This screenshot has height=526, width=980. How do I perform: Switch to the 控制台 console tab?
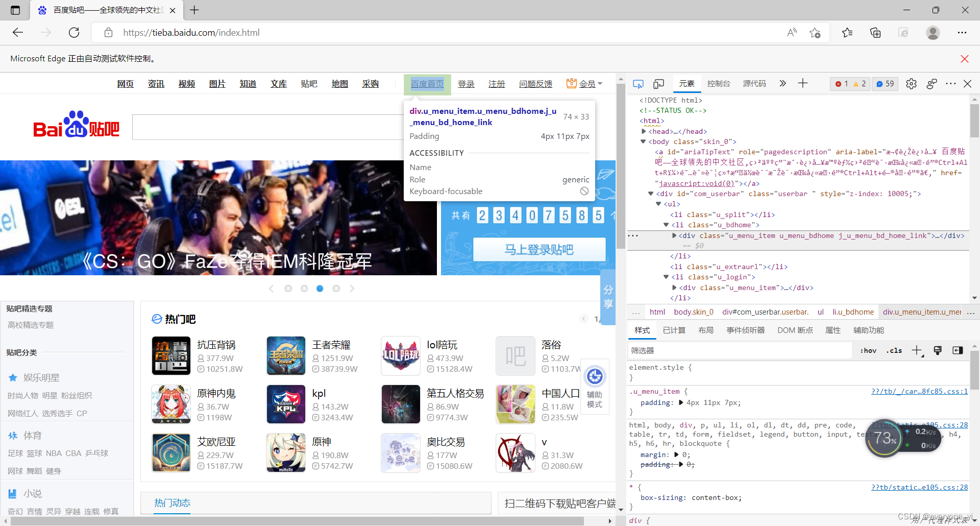tap(718, 84)
